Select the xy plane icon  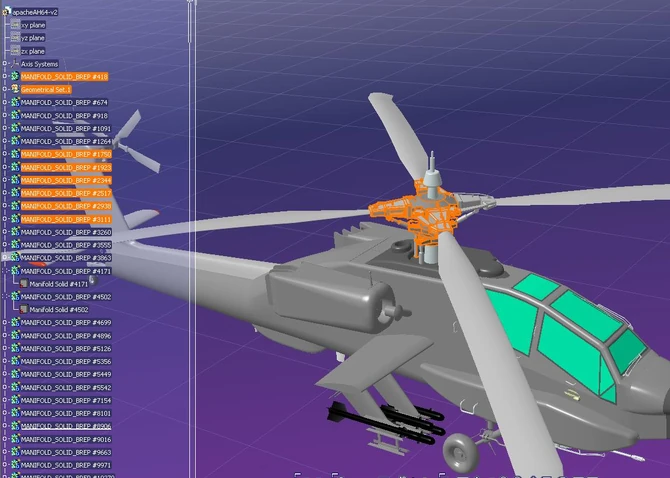[x=14, y=25]
